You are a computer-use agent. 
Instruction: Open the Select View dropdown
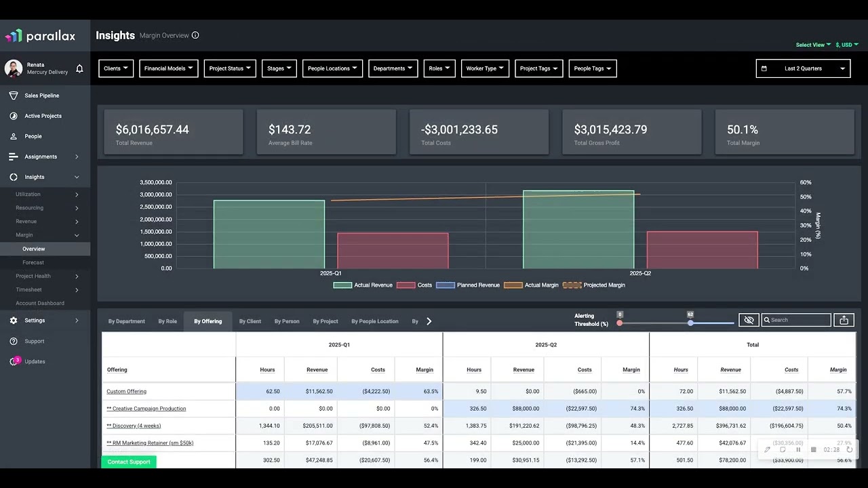tap(813, 45)
